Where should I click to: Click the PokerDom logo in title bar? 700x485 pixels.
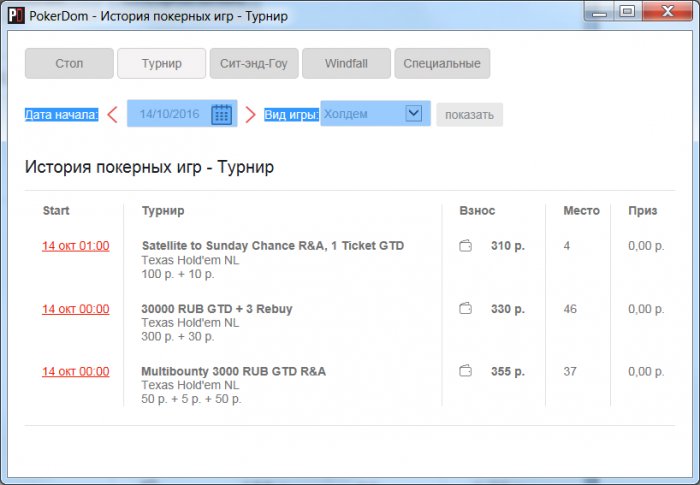[x=16, y=16]
